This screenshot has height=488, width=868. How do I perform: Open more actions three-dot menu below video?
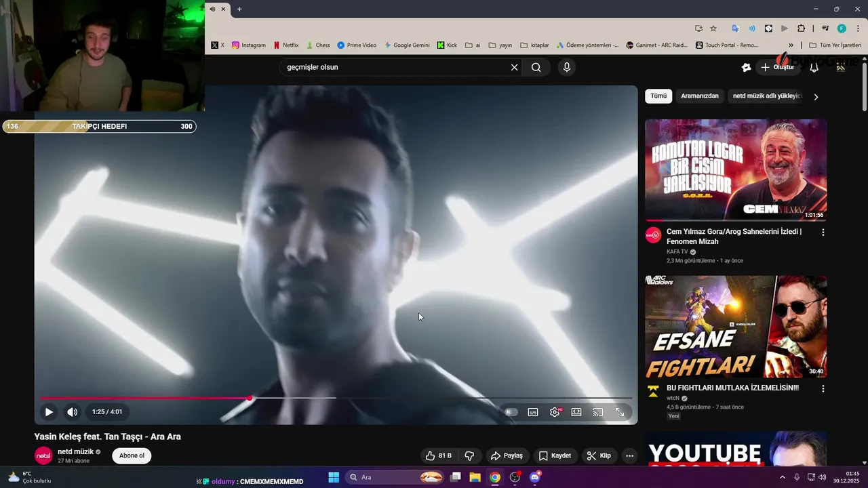coord(629,455)
